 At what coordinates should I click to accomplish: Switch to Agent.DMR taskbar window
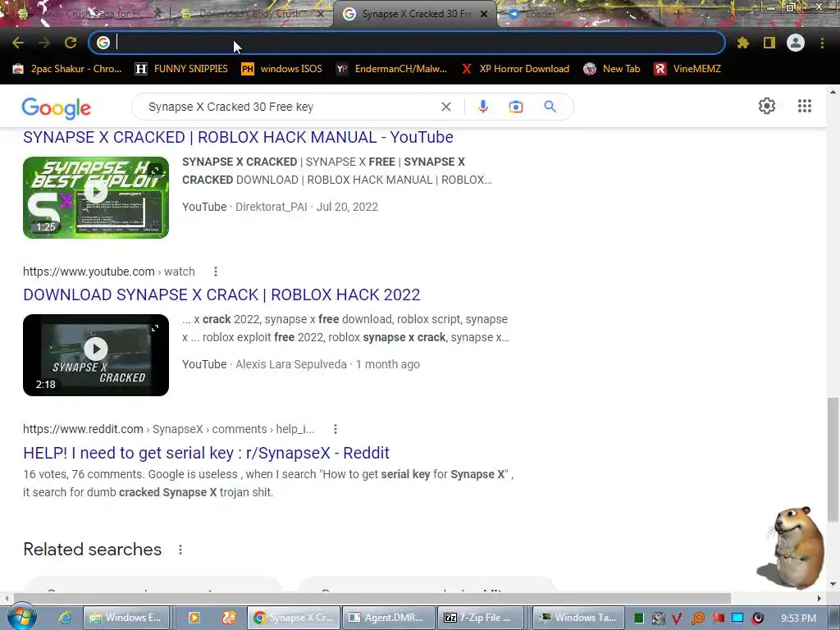[387, 618]
